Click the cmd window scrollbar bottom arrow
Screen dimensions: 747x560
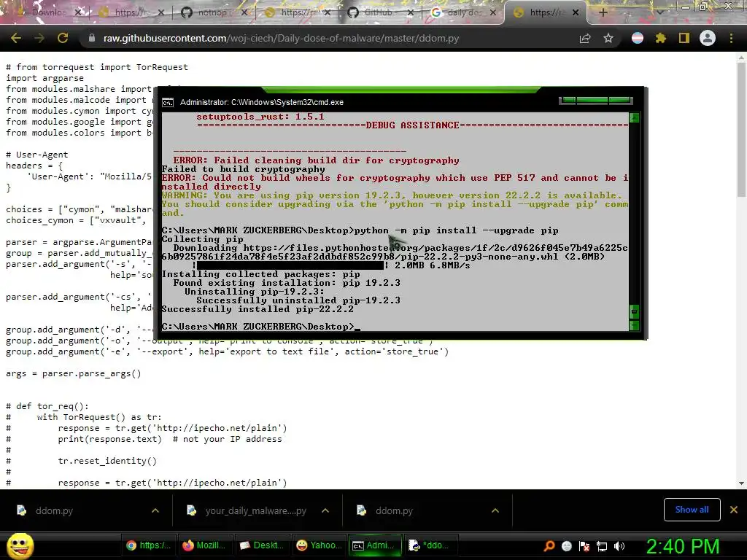pos(634,326)
